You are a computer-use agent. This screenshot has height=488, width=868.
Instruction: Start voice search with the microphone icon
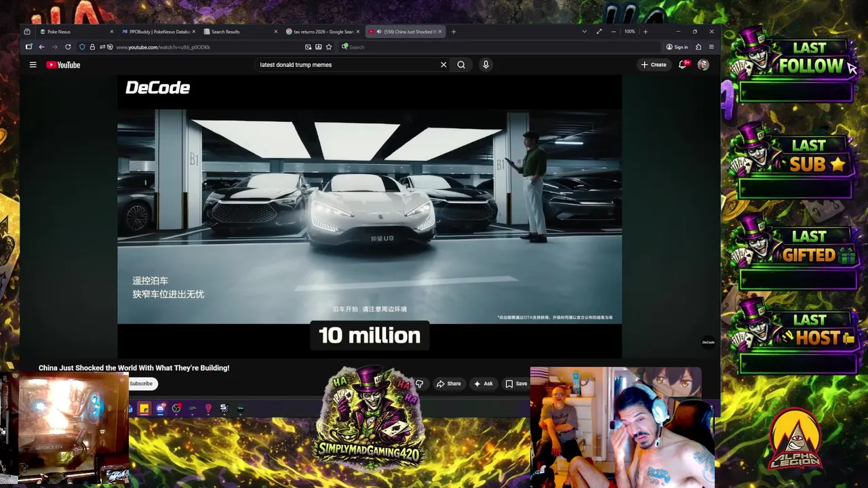[486, 65]
